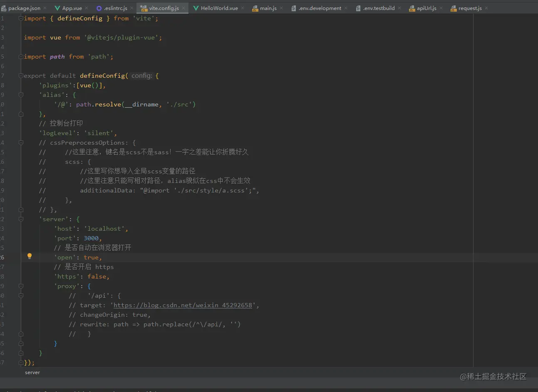Close the package.json tab
Image resolution: width=538 pixels, height=392 pixels.
click(45, 8)
